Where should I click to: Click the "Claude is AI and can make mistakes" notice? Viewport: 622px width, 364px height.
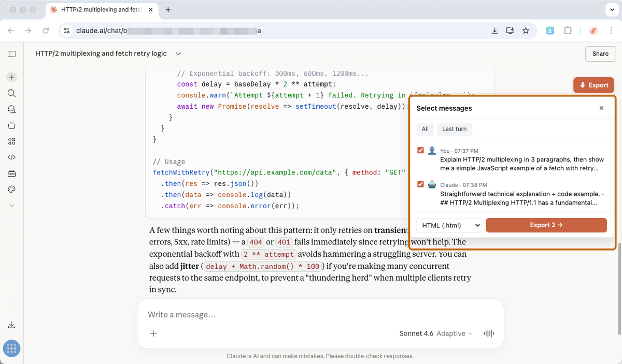(320, 356)
